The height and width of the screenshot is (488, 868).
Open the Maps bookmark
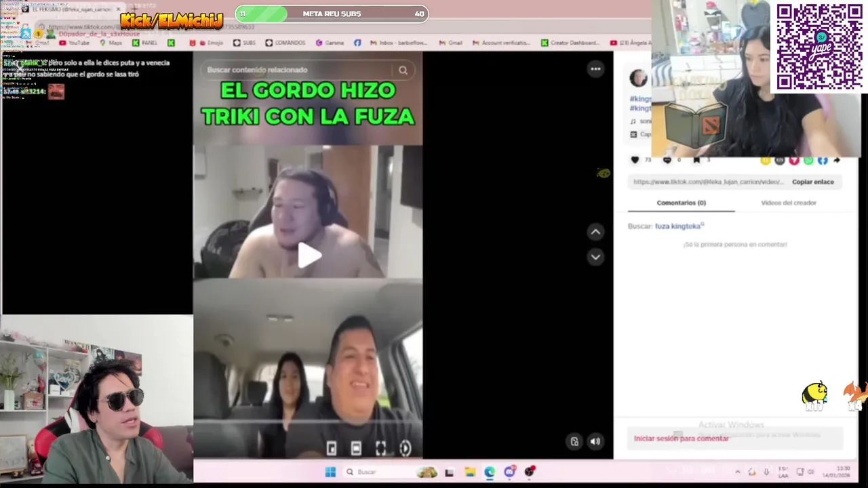(x=111, y=43)
